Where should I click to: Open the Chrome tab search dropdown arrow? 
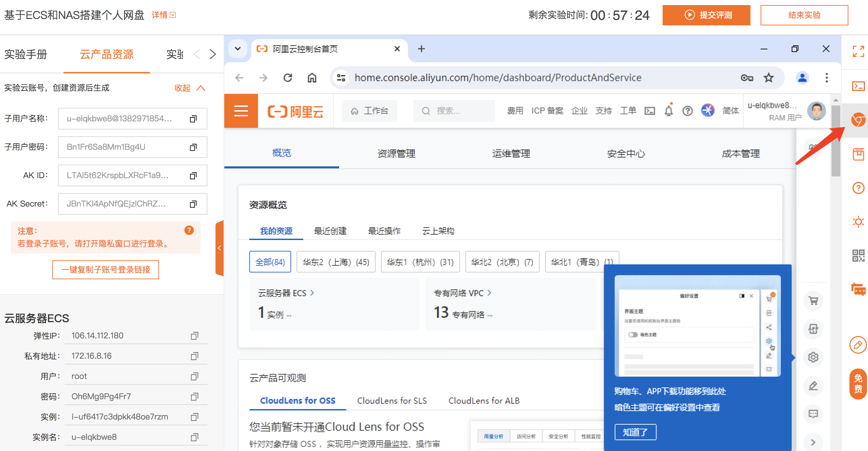[238, 49]
